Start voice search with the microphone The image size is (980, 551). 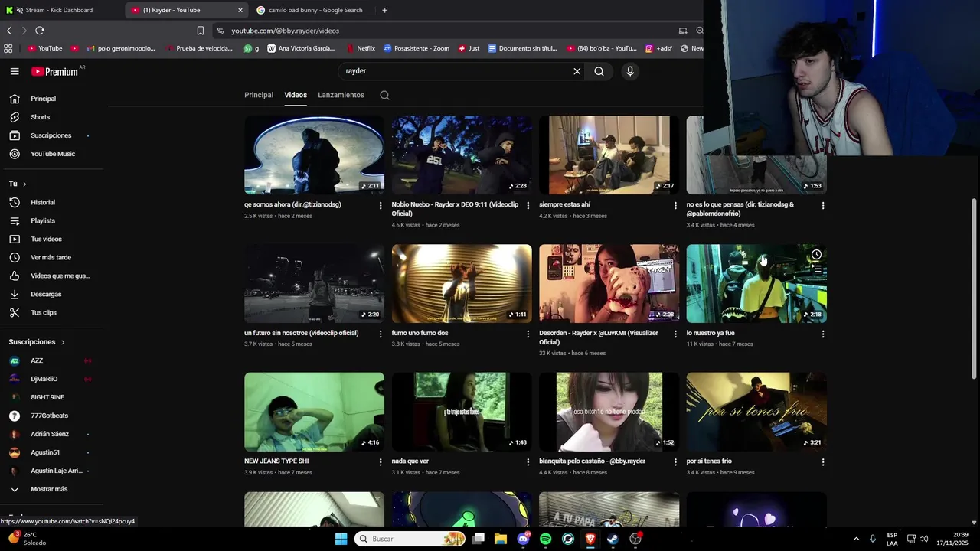pos(630,71)
